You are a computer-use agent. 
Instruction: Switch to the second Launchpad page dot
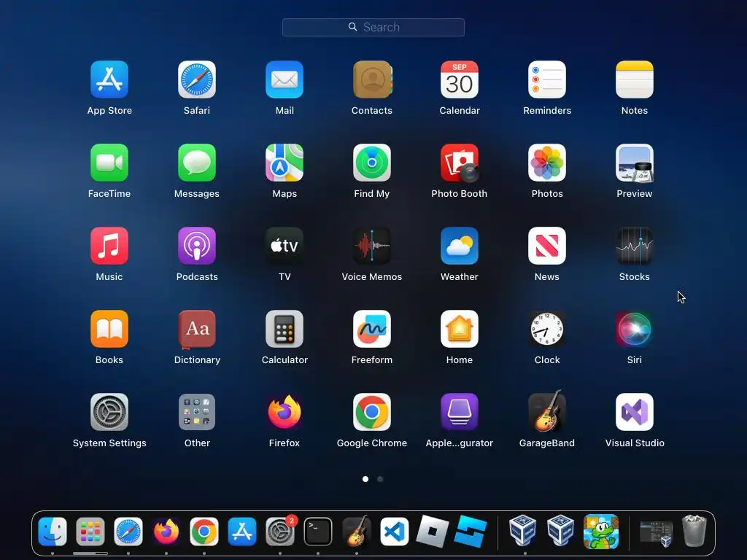point(380,479)
